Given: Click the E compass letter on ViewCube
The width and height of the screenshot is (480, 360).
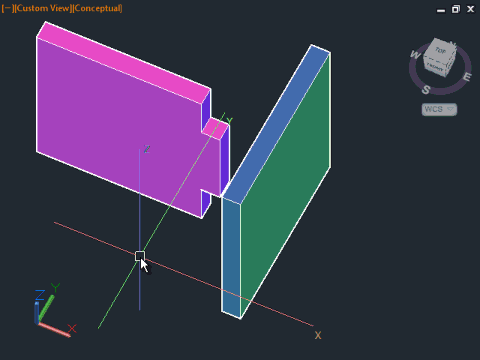Looking at the screenshot, I should coord(467,77).
